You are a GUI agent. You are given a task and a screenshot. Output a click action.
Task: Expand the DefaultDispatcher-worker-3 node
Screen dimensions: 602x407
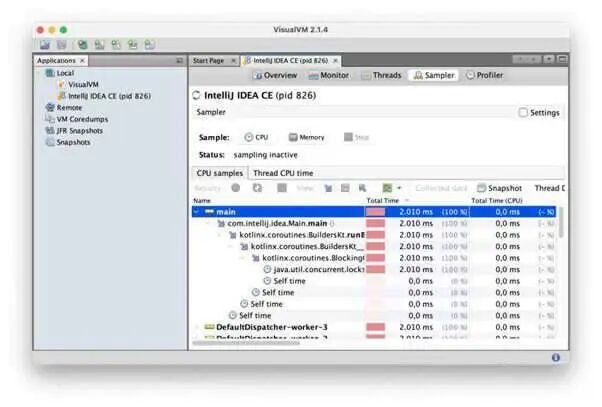coord(197,327)
